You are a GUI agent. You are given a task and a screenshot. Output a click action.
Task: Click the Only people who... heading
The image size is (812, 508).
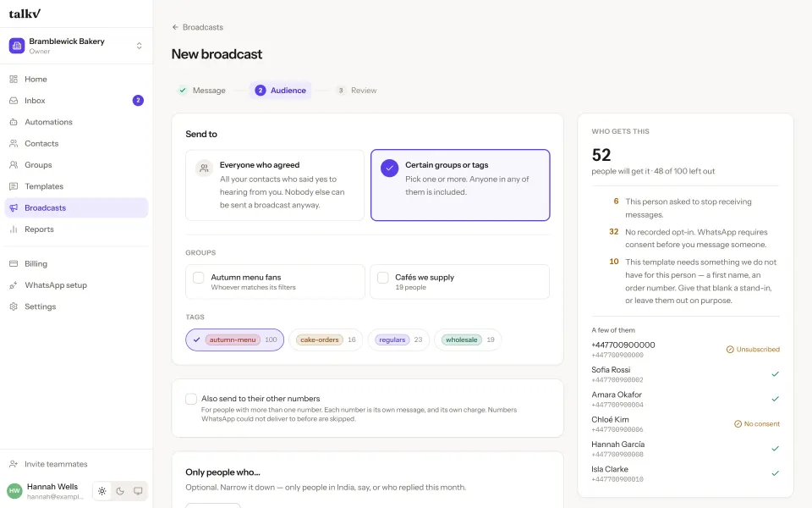[x=222, y=472]
